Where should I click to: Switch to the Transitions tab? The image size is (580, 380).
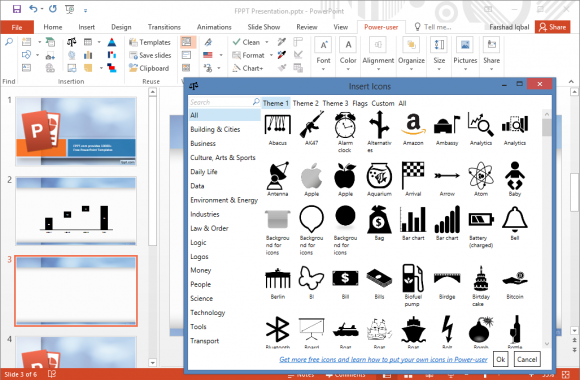point(164,27)
